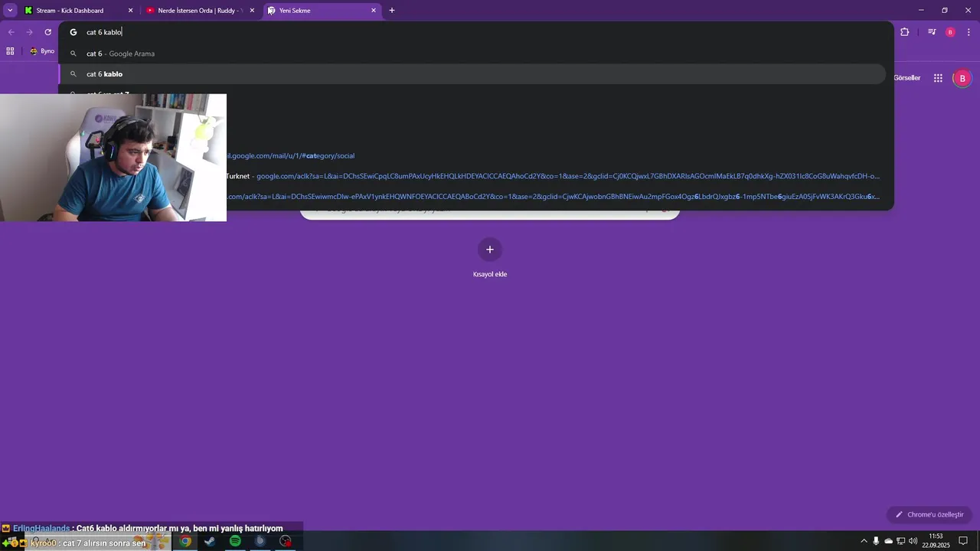Open Chrome from the taskbar
The image size is (980, 551).
(185, 541)
